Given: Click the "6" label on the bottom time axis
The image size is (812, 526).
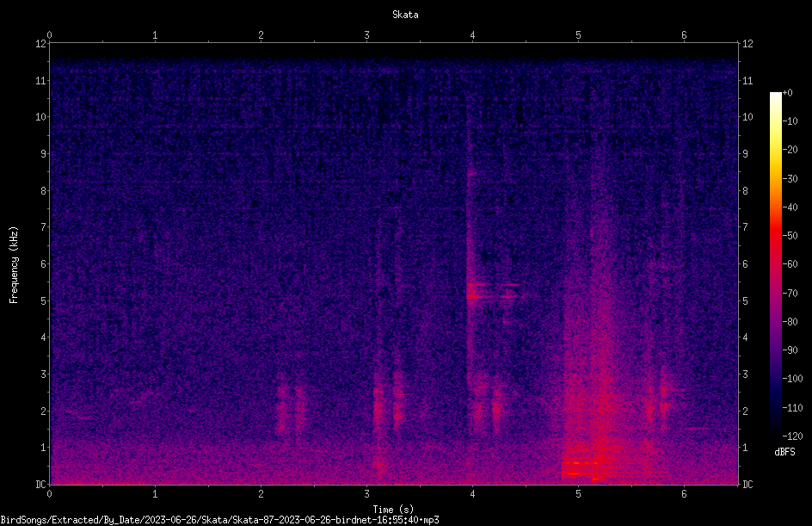Looking at the screenshot, I should (x=684, y=494).
